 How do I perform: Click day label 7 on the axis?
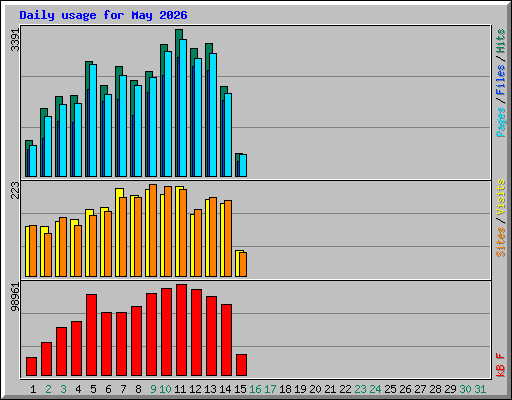coord(123,389)
